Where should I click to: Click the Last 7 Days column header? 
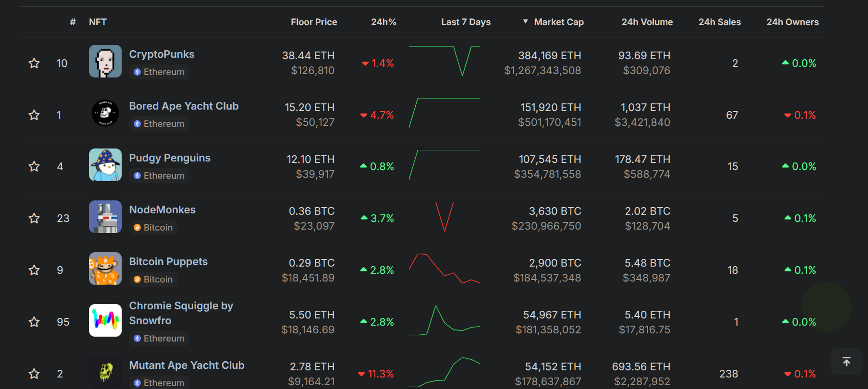pos(466,22)
